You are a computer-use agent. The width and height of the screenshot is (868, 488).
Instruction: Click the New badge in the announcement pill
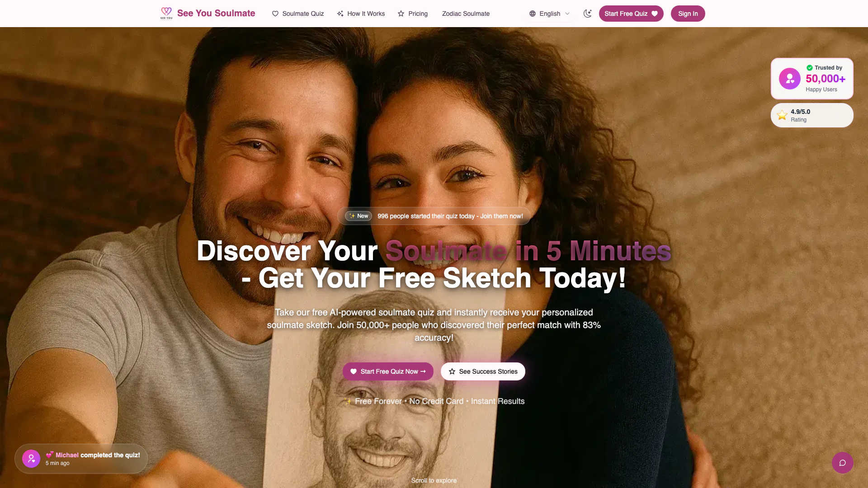pos(359,216)
